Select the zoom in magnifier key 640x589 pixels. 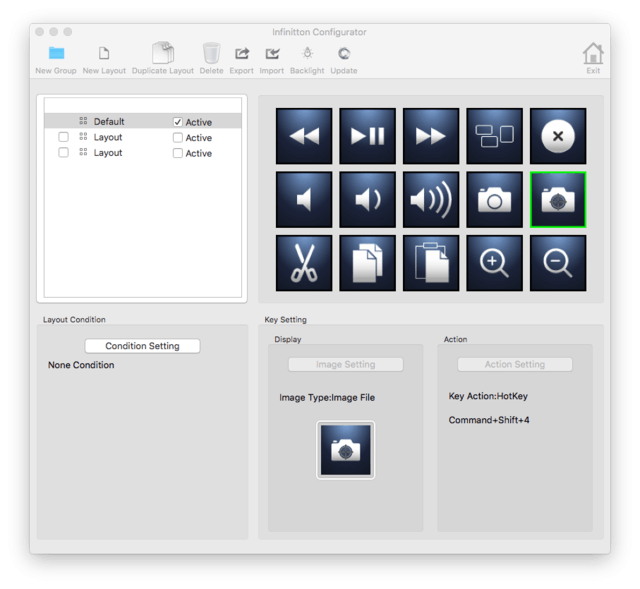(494, 263)
